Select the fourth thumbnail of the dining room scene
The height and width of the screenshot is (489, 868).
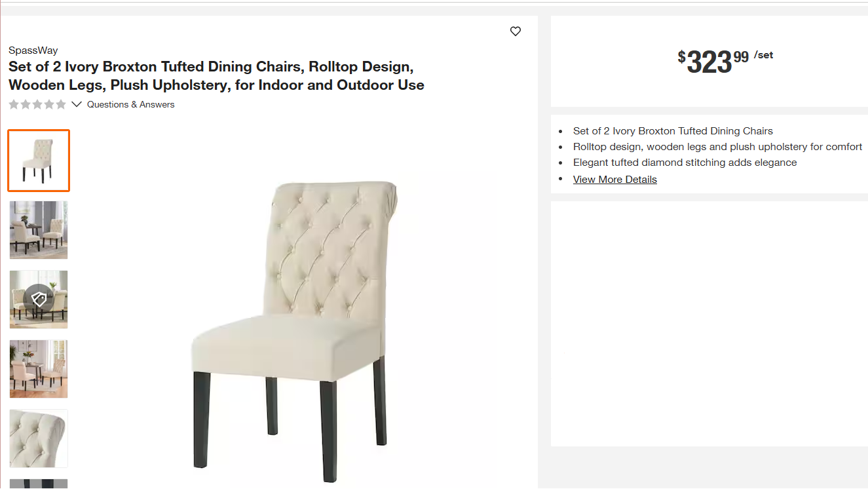39,369
